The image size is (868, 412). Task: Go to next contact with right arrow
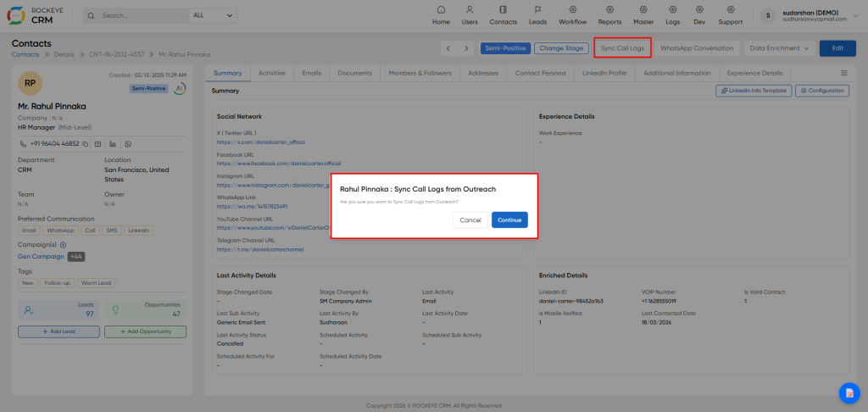(466, 48)
